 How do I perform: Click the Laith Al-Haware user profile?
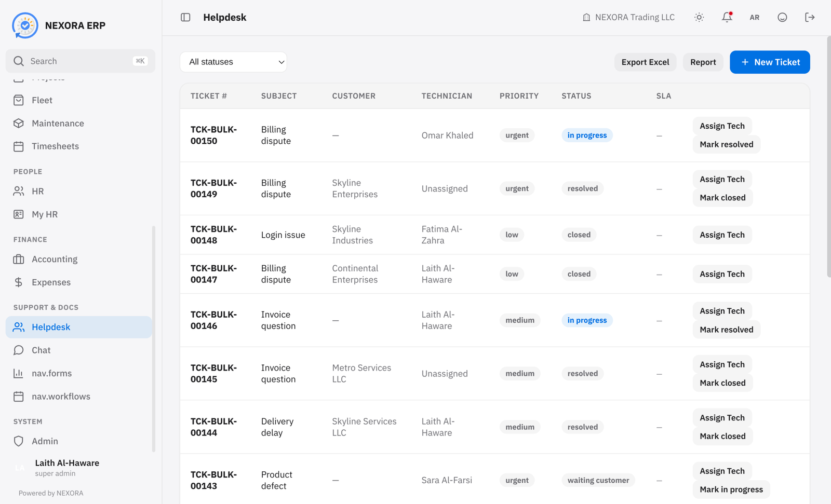click(x=79, y=467)
